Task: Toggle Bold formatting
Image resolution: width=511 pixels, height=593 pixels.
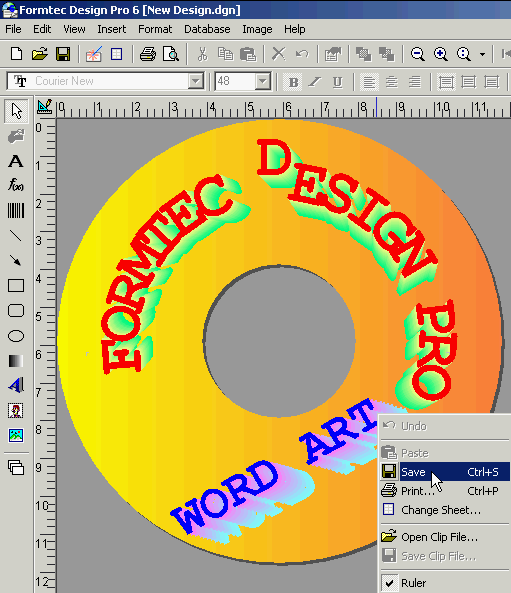Action: [x=293, y=82]
